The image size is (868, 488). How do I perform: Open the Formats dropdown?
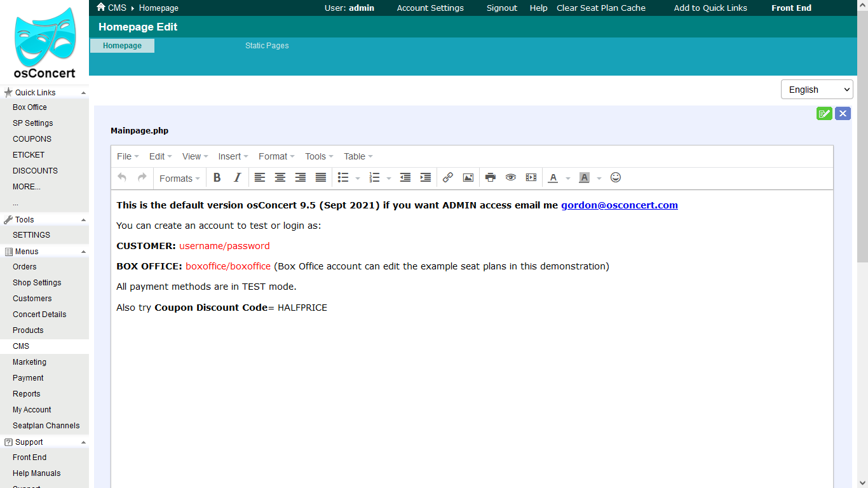click(179, 178)
